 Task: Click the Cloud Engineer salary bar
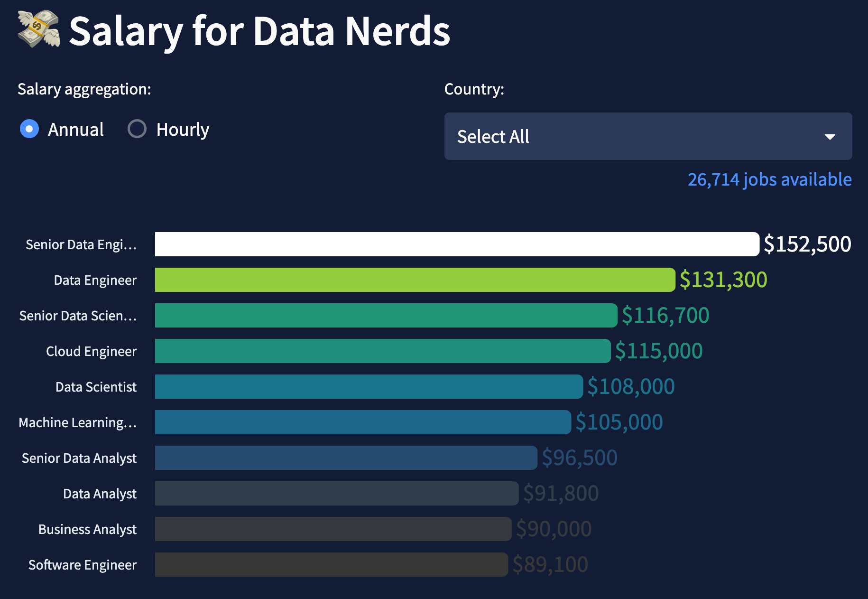tap(383, 351)
